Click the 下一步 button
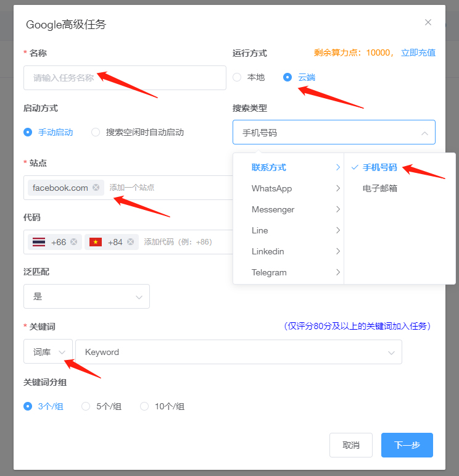459x476 pixels. pyautogui.click(x=407, y=445)
